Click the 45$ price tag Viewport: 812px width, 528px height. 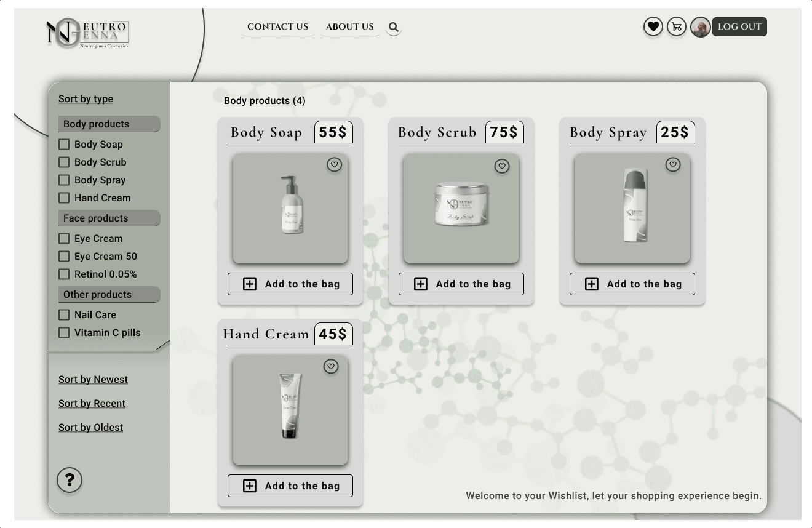coord(333,334)
